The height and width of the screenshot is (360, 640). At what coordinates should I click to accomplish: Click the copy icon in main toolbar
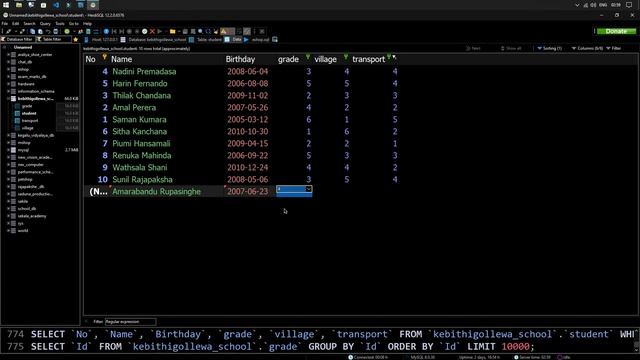click(x=33, y=31)
